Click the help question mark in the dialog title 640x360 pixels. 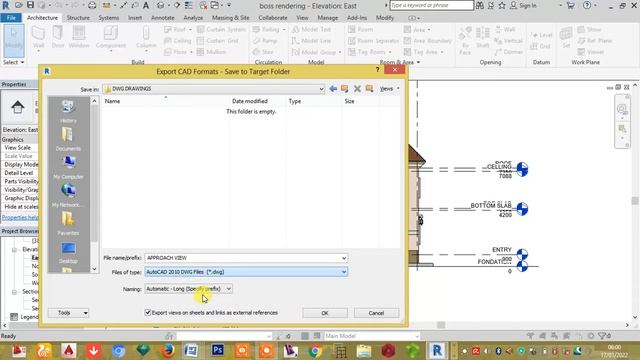click(x=377, y=70)
